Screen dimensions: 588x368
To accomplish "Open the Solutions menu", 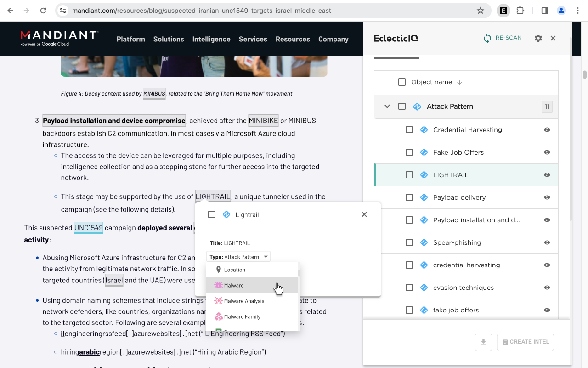I will coord(169,39).
